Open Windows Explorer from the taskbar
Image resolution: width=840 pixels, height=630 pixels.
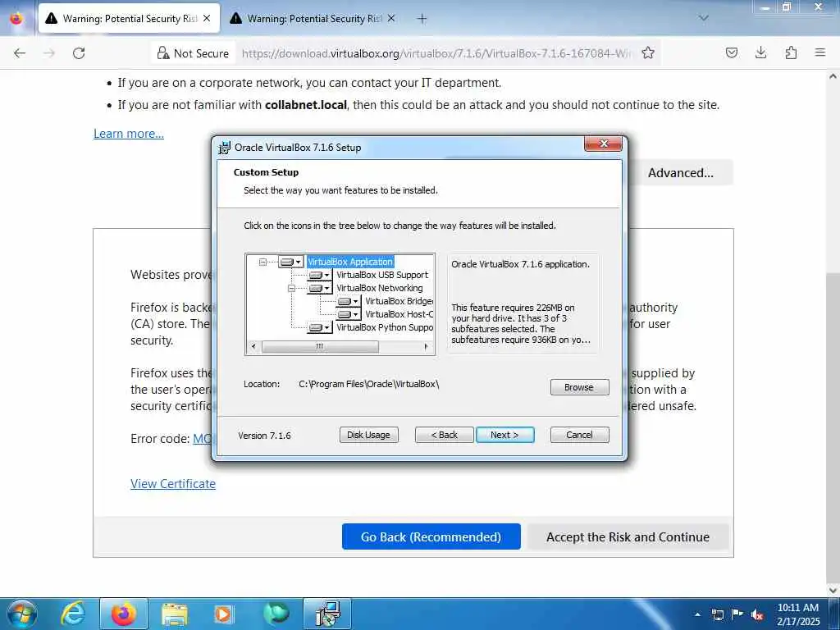click(174, 614)
